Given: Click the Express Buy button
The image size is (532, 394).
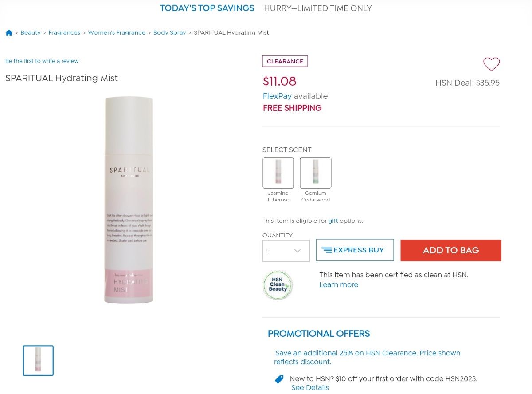Looking at the screenshot, I should pyautogui.click(x=355, y=250).
